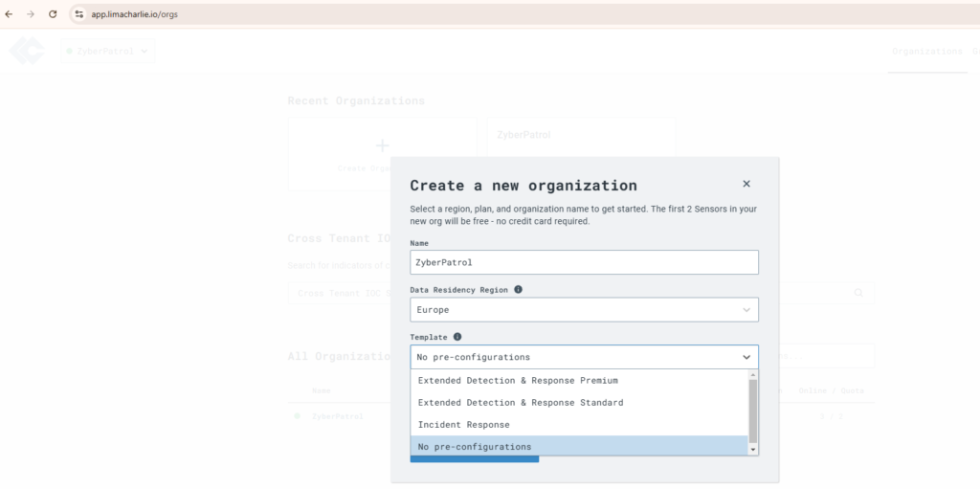Click the address bar URL app.limacharlie.io/orgs
The width and height of the screenshot is (980, 489).
134,13
